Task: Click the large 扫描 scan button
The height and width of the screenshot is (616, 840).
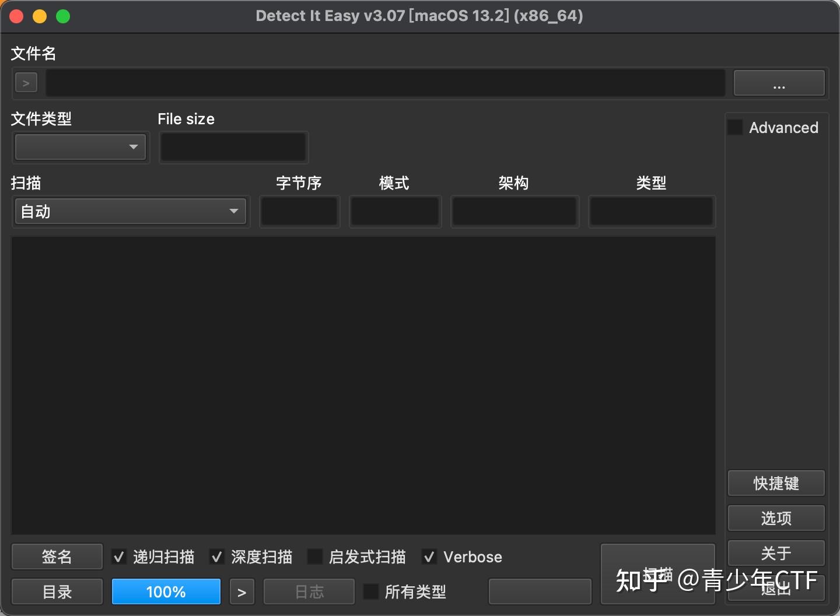Action: click(x=658, y=574)
